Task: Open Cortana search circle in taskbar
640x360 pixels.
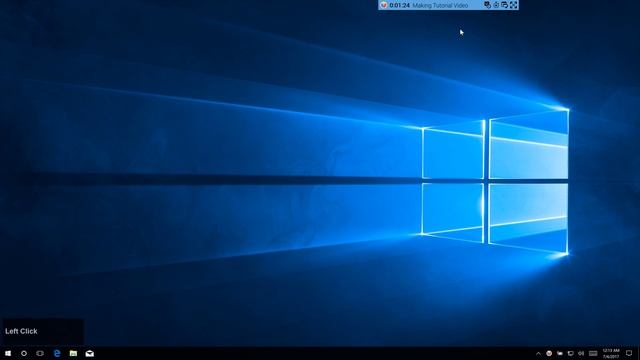Action: point(24,353)
